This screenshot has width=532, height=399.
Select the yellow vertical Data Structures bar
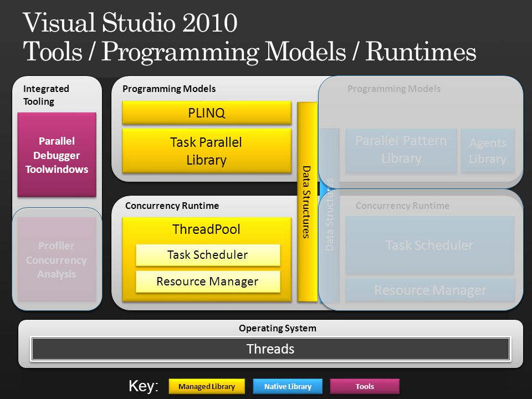tap(307, 202)
